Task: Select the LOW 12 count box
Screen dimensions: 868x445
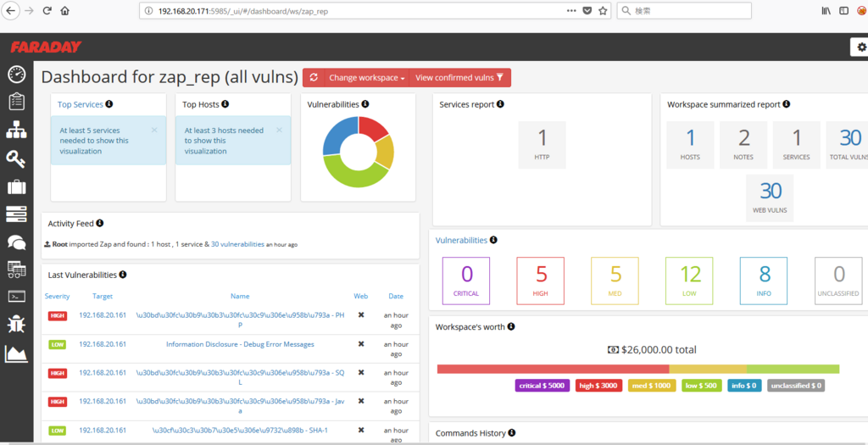Action: [x=690, y=281]
